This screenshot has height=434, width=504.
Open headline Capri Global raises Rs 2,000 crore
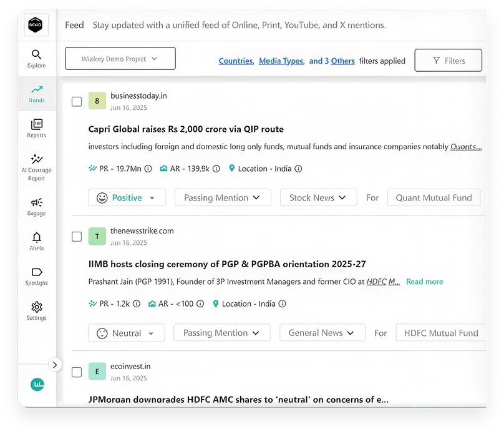coord(186,129)
